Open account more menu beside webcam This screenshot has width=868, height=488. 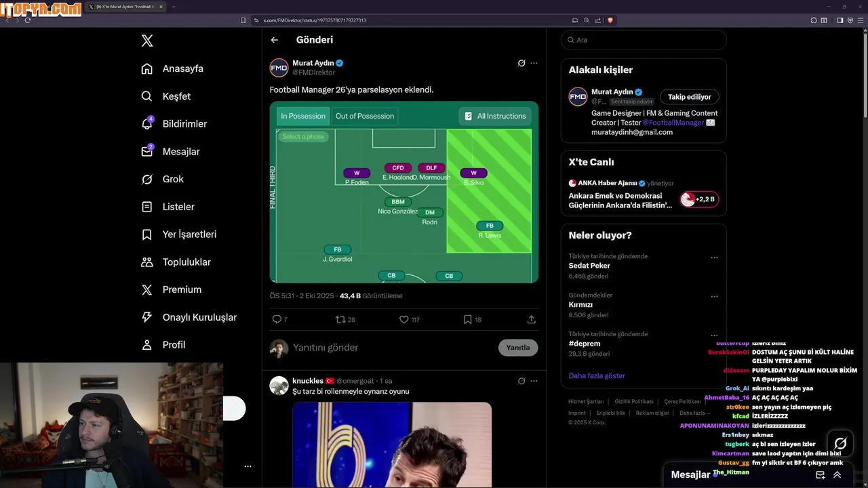[248, 466]
